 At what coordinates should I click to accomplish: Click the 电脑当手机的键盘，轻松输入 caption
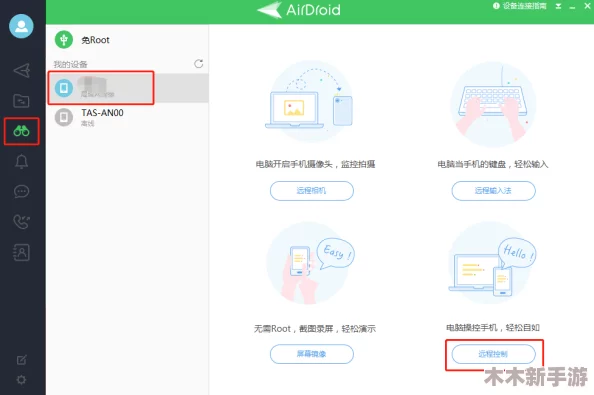tap(493, 164)
